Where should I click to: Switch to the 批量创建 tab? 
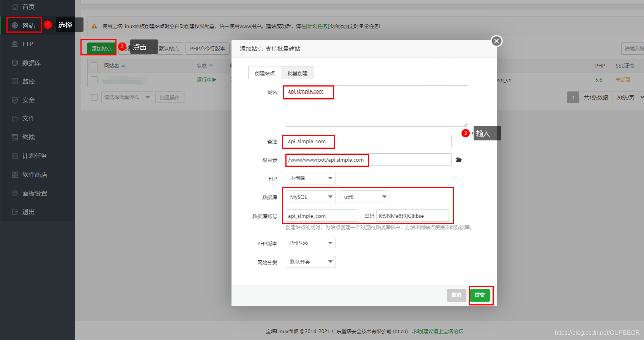click(298, 73)
